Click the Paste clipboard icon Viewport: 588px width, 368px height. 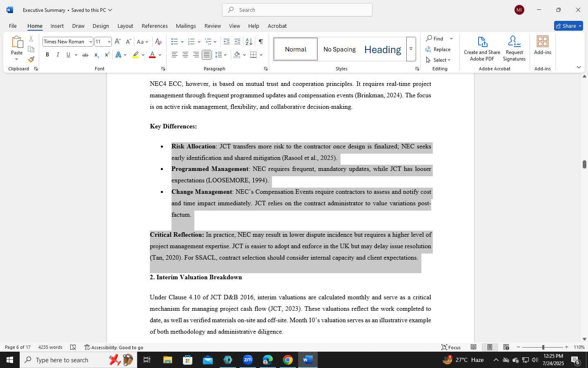pos(17,42)
